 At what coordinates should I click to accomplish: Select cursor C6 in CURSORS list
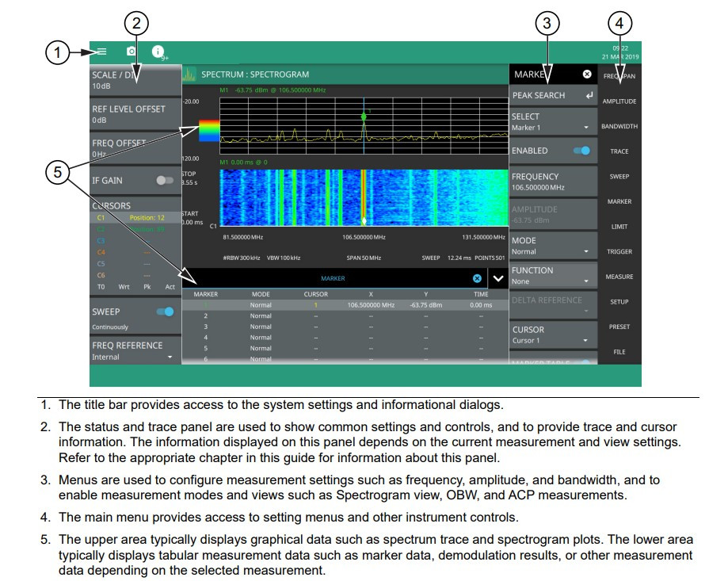tap(135, 275)
